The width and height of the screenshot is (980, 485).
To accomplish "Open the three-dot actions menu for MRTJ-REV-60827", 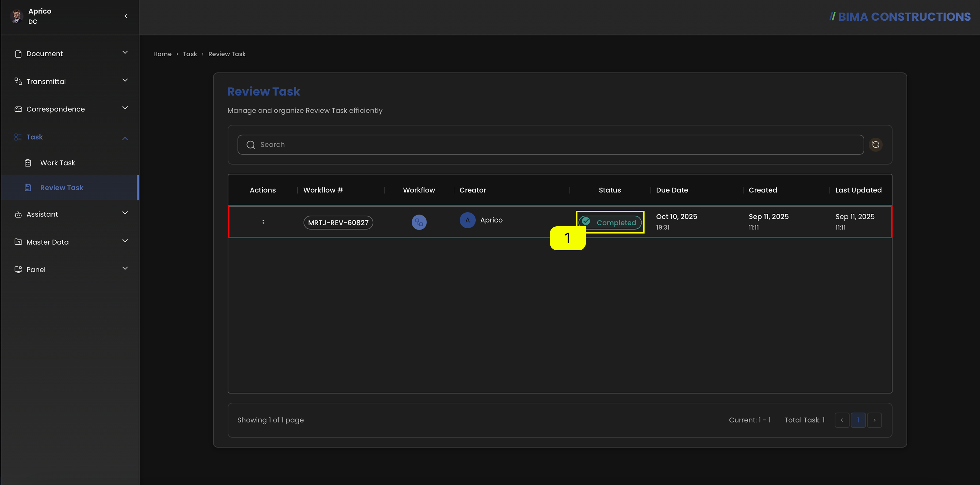I will tap(263, 222).
